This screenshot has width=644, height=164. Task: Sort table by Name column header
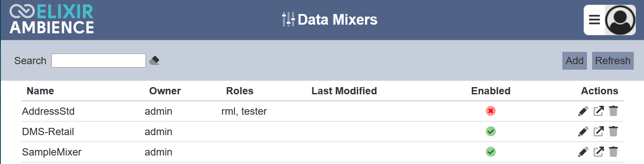click(x=40, y=91)
